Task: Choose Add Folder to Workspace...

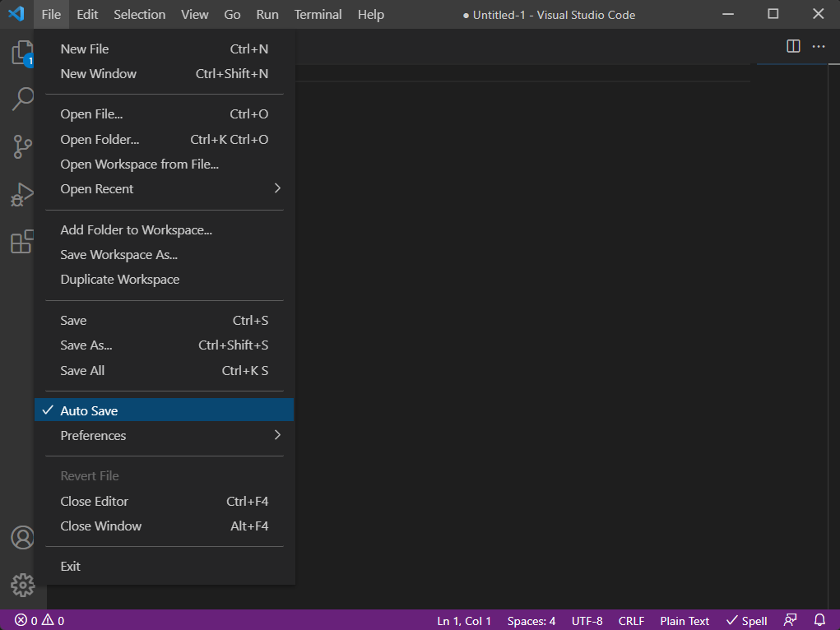Action: click(164, 229)
